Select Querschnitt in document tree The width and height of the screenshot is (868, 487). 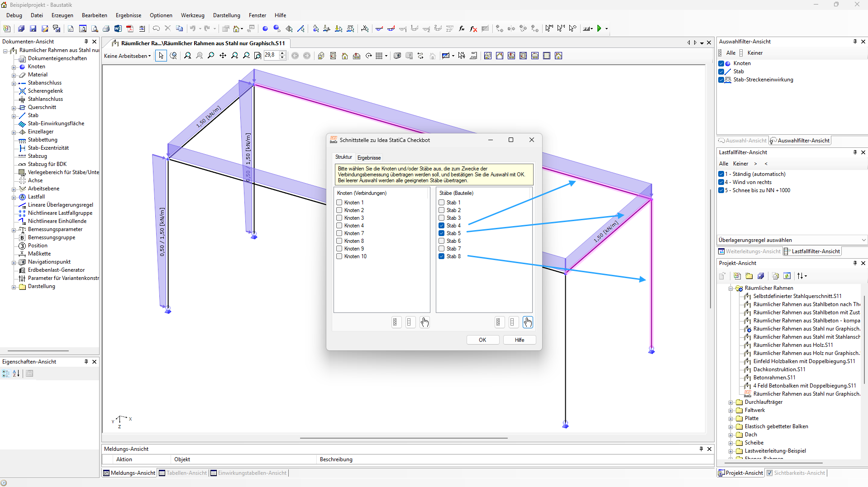(x=42, y=107)
